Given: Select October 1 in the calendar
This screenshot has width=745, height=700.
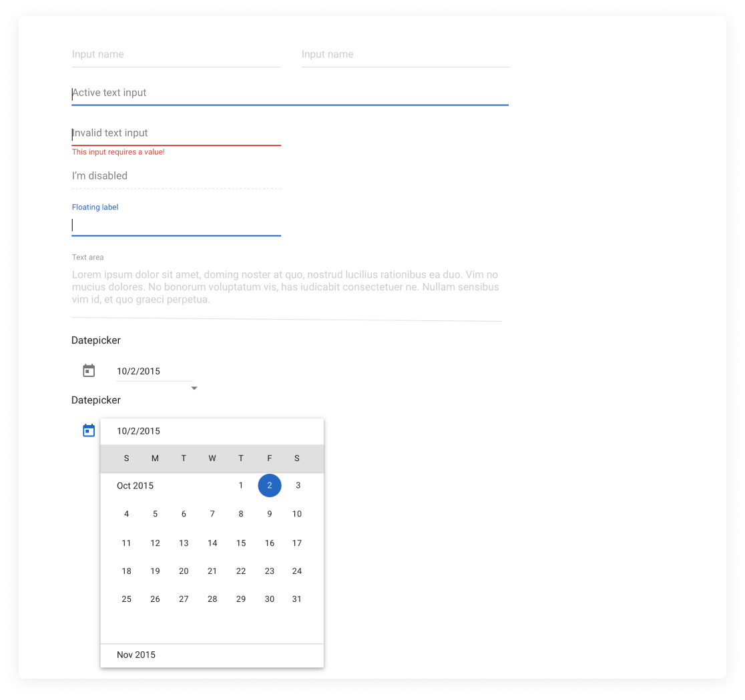Looking at the screenshot, I should (241, 485).
